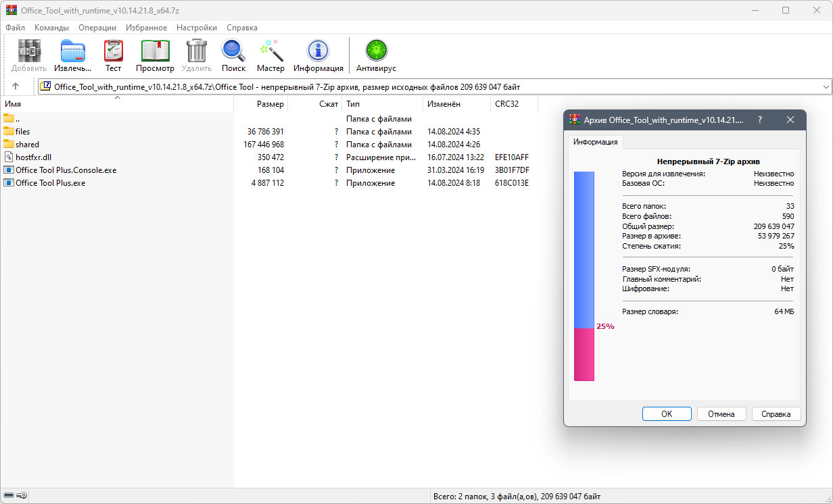Sort file list by Размер column
This screenshot has width=833, height=504.
tap(270, 104)
